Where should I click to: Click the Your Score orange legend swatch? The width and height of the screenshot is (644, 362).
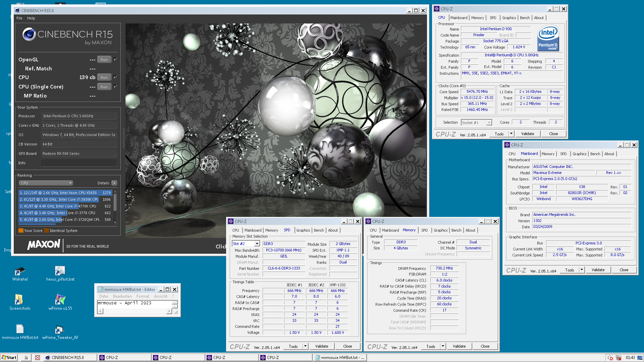(x=21, y=231)
